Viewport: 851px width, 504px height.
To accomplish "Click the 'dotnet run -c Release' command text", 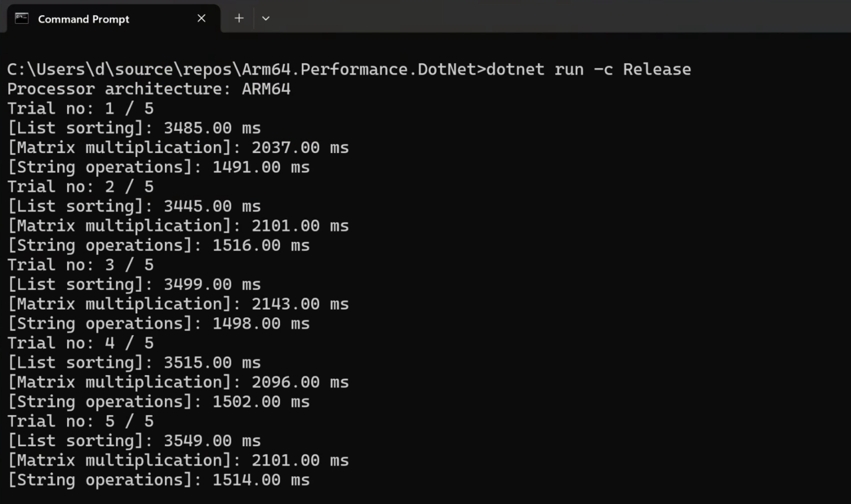I will click(x=588, y=69).
